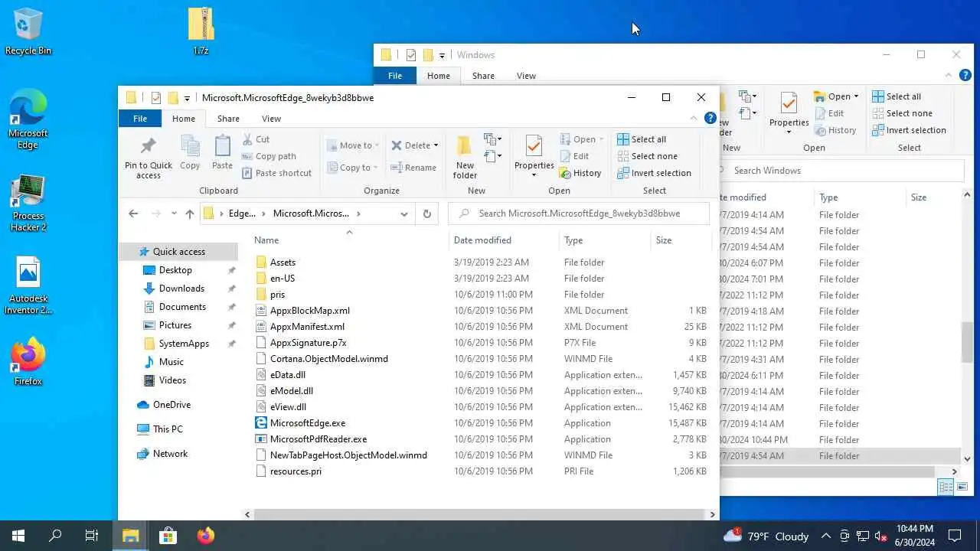The image size is (980, 551).
Task: Select the AppxManifest.xml file
Action: 307,327
